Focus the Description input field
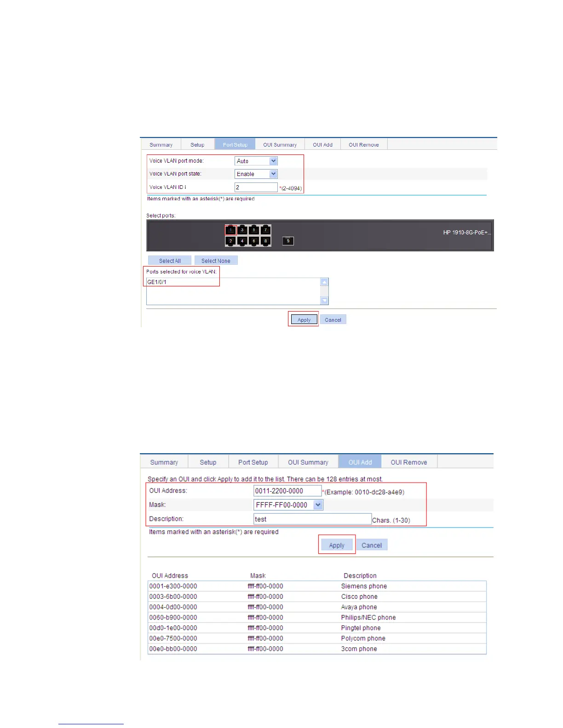Image resolution: width=563 pixels, height=728 pixels. [x=312, y=519]
